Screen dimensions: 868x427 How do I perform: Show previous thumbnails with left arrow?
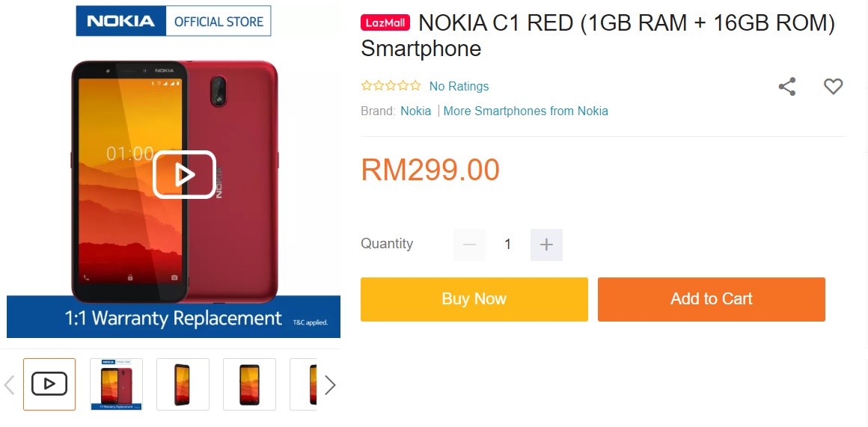point(9,385)
